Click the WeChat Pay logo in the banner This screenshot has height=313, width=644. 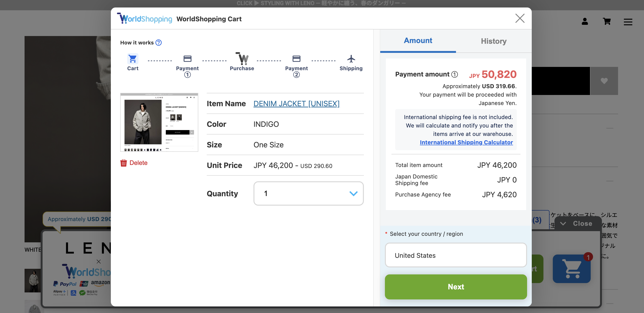88,293
